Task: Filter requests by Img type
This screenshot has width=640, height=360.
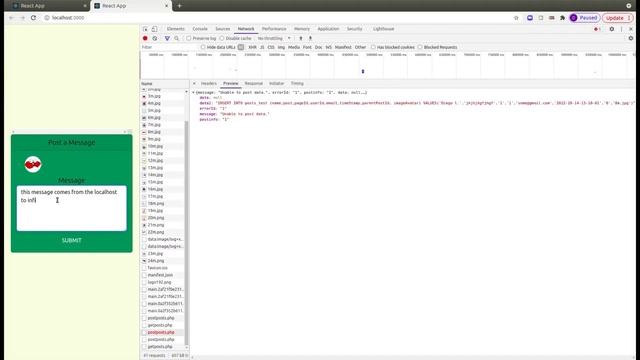Action: pyautogui.click(x=281, y=47)
